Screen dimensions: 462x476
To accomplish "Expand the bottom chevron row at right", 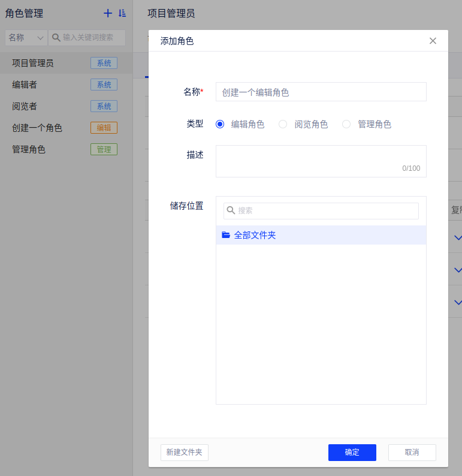I will click(x=458, y=302).
